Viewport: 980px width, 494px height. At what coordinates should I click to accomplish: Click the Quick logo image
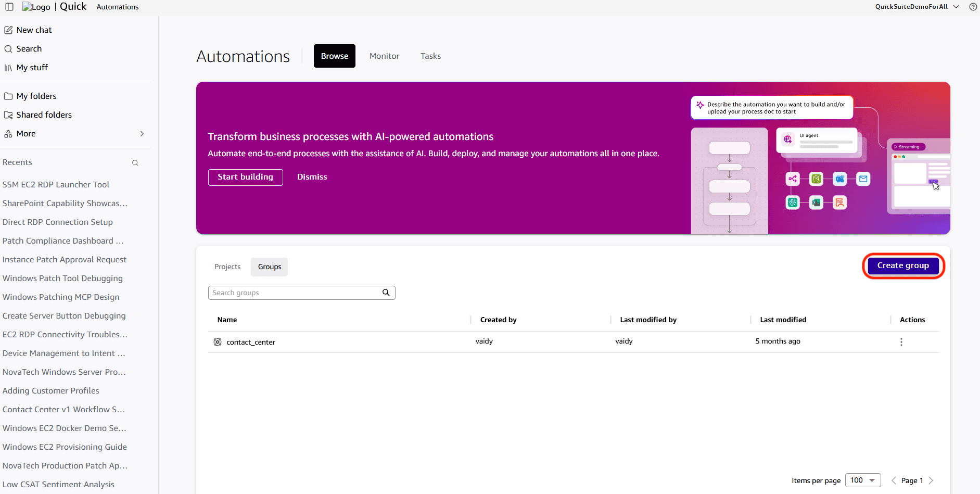(36, 7)
